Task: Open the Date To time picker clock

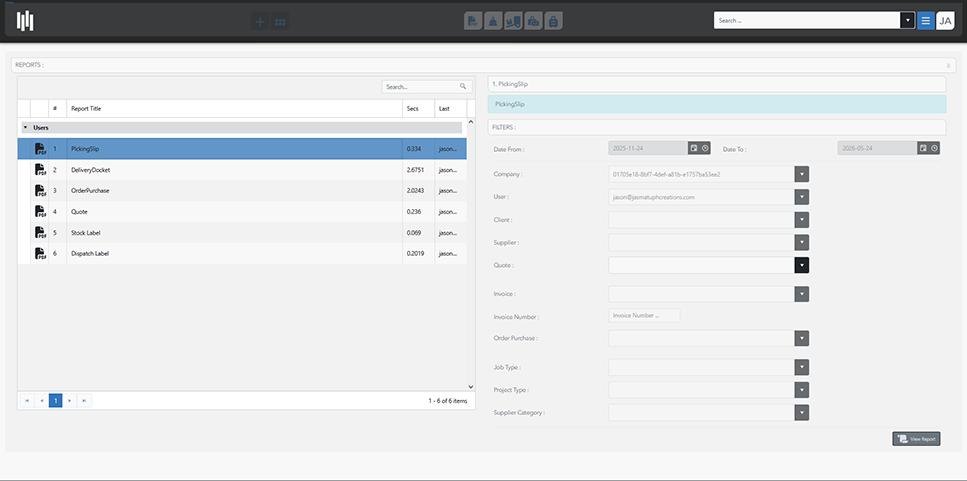Action: (934, 148)
